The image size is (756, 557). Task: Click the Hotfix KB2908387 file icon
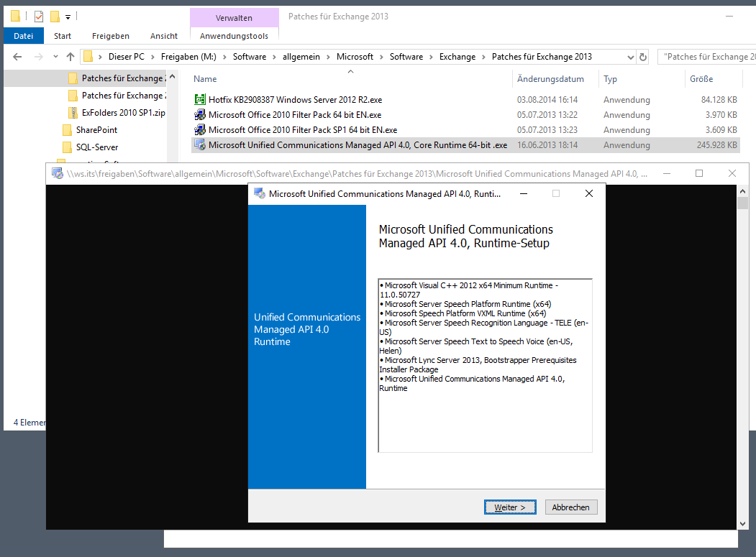[199, 100]
